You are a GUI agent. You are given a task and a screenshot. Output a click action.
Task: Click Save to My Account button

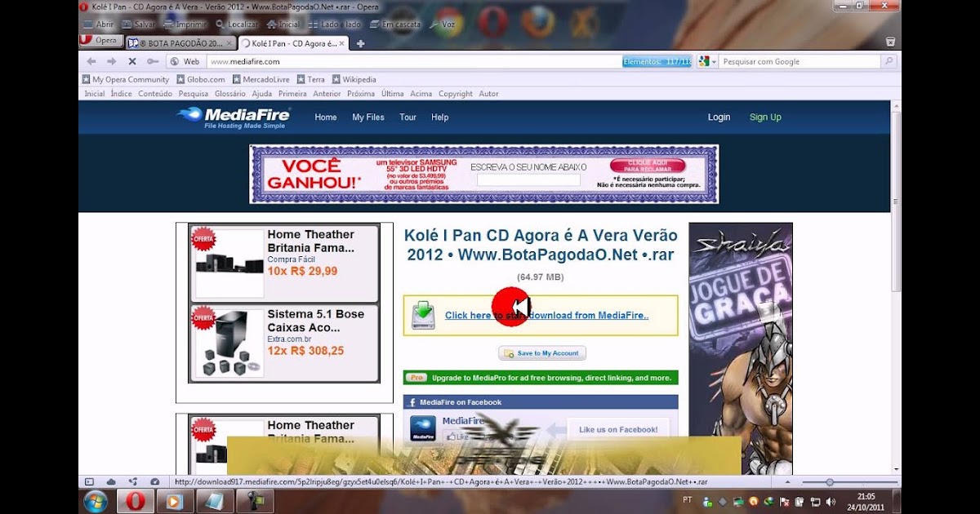(x=542, y=353)
